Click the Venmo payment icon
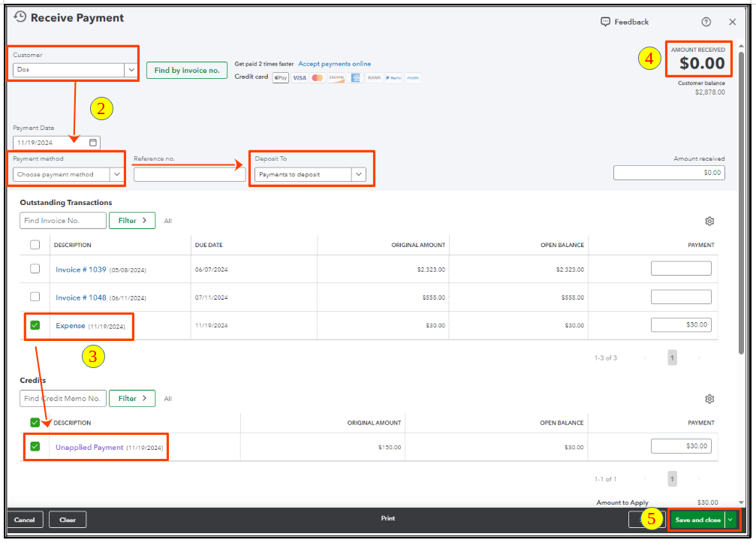Viewport: 756px width, 543px height. 412,77
